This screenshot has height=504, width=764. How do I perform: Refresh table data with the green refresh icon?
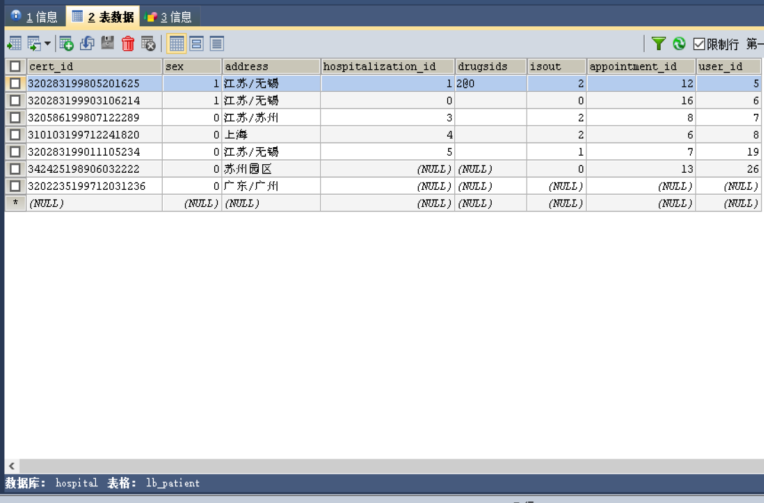[679, 44]
